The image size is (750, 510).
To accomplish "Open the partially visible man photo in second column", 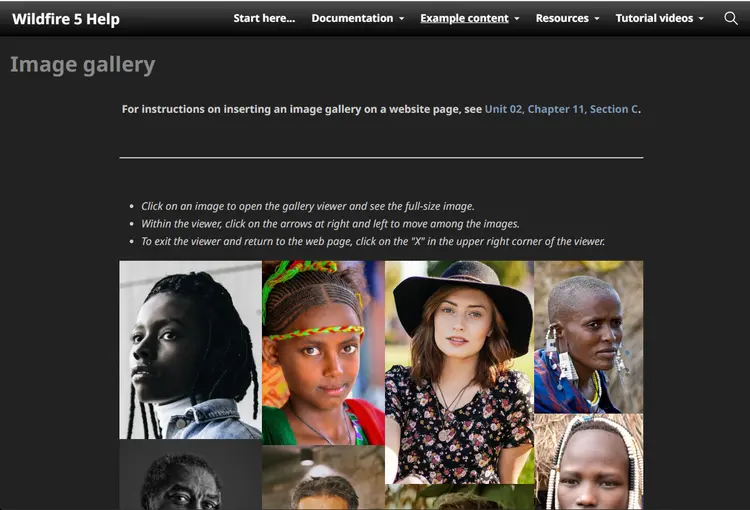I will 323,478.
